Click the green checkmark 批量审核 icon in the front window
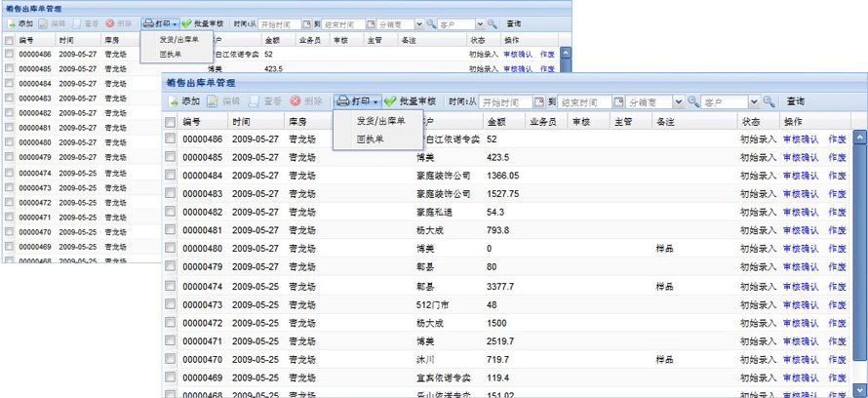Viewport: 868px width, 398px height. [x=390, y=101]
